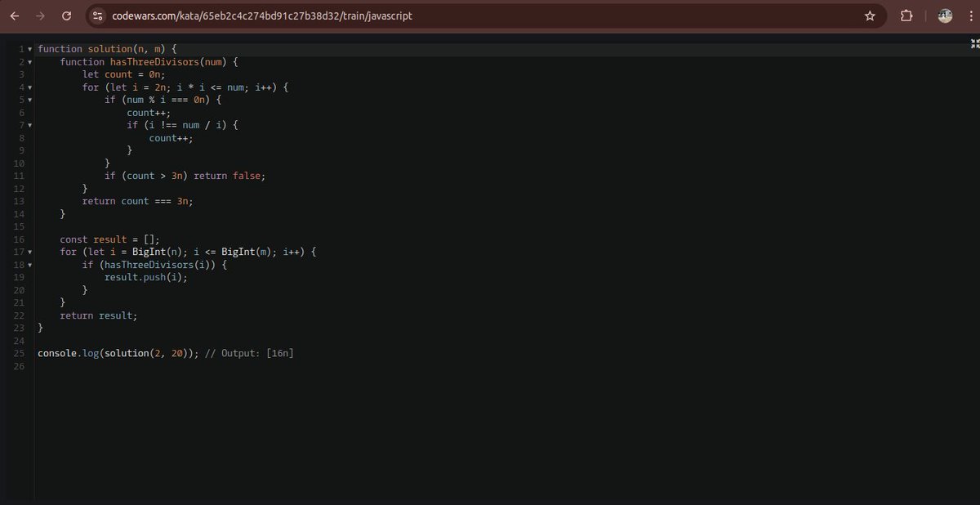Open the browser extensions puzzle icon
The width and height of the screenshot is (980, 505).
coord(906,16)
